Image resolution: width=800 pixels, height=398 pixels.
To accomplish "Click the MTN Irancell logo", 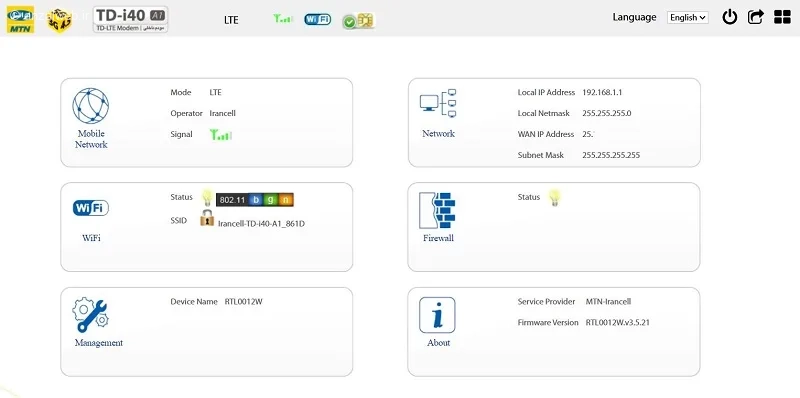I will pyautogui.click(x=20, y=19).
